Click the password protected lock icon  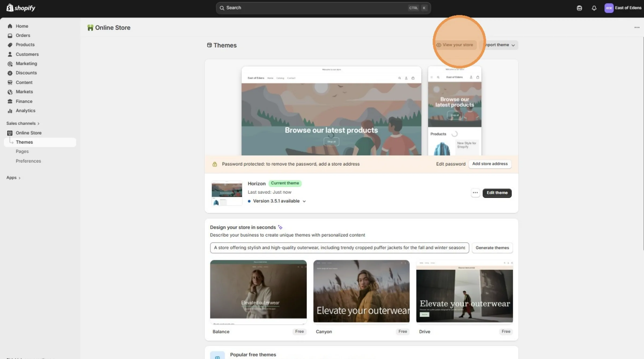point(215,164)
